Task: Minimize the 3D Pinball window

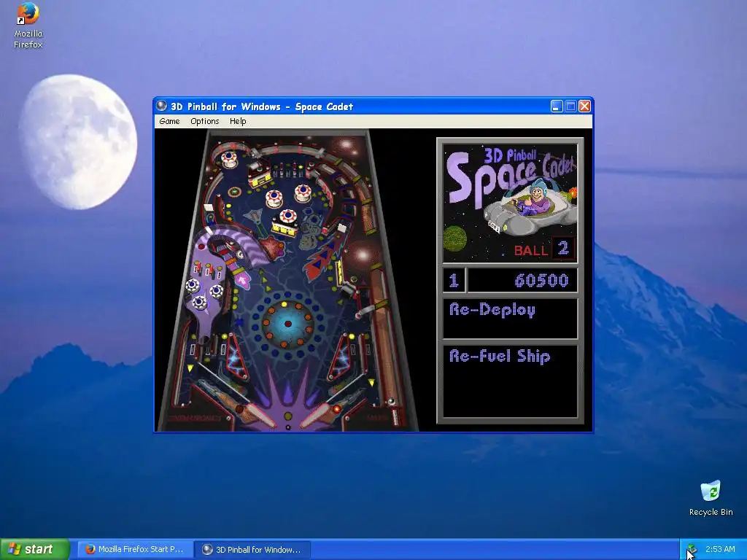Action: coord(557,106)
